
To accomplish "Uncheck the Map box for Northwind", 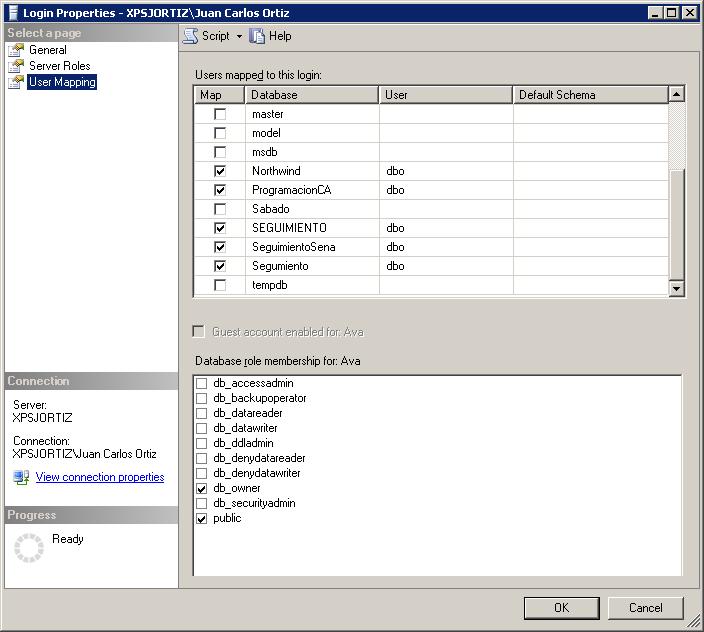I will coord(220,171).
